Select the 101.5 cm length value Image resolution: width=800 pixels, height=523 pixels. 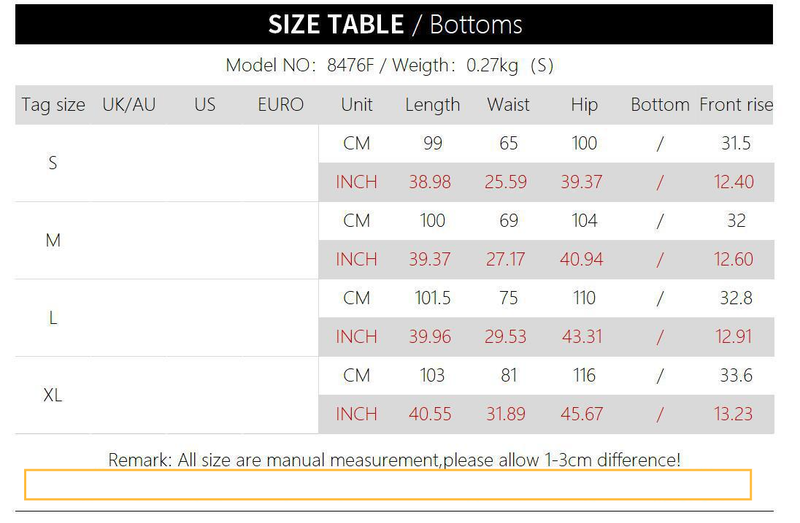point(432,298)
